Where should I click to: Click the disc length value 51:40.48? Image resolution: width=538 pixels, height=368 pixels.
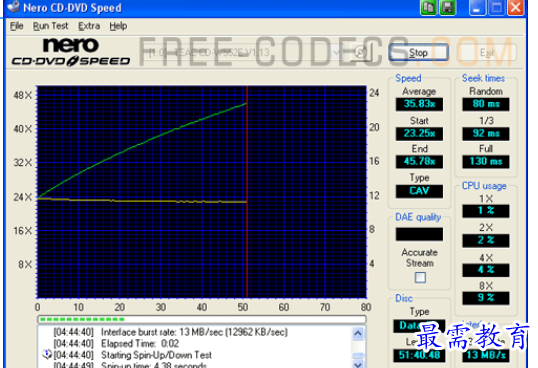click(419, 355)
